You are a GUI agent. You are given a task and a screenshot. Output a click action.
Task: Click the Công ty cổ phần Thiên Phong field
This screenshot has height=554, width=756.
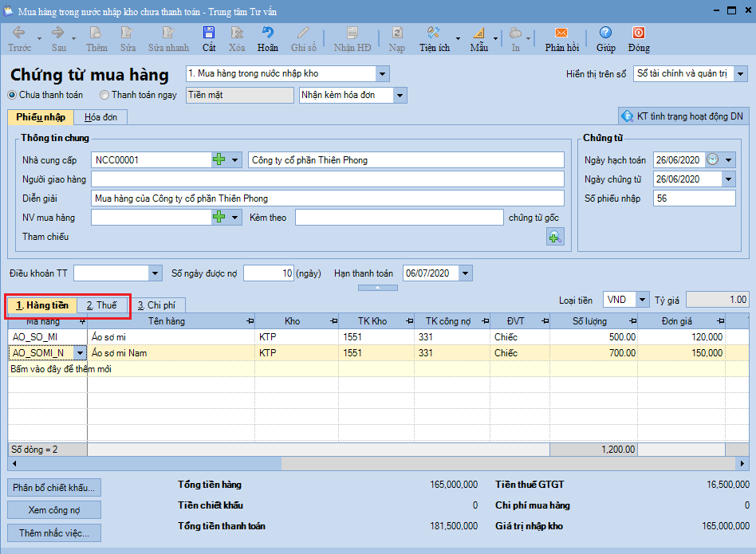(x=406, y=160)
